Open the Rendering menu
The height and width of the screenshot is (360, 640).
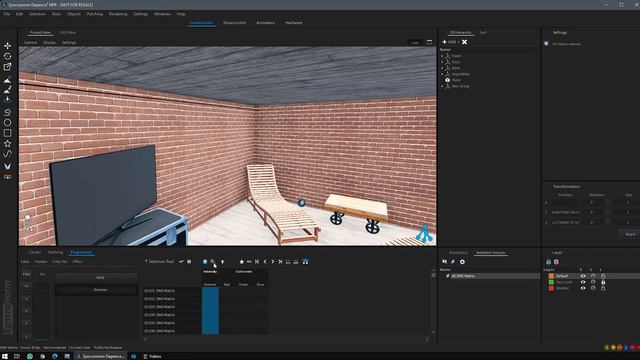pos(118,14)
